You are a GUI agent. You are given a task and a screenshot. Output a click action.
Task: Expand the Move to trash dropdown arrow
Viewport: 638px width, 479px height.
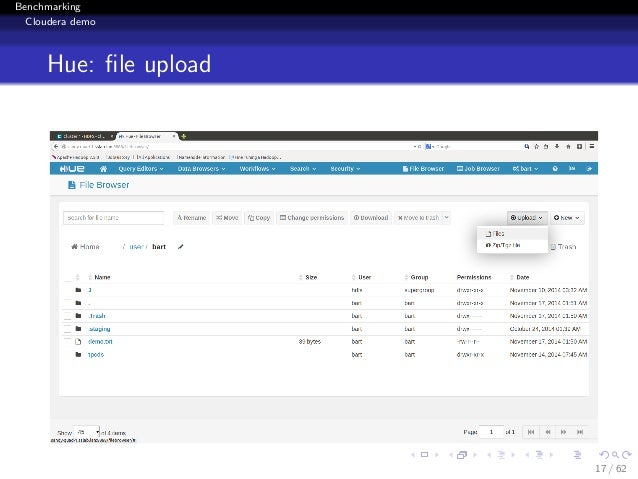coord(446,218)
